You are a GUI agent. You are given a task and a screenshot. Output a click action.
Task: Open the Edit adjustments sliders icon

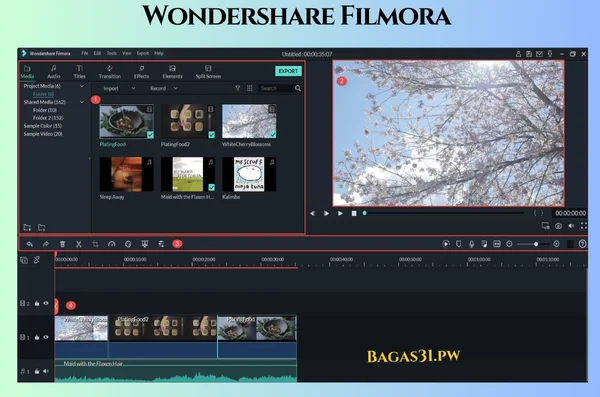click(x=161, y=244)
